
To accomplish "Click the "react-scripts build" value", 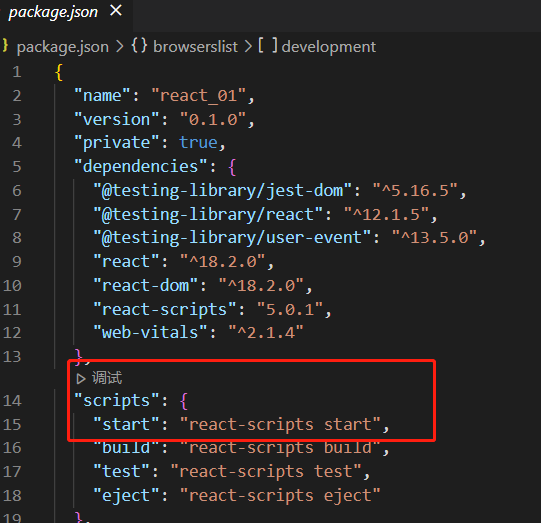I will [280, 448].
